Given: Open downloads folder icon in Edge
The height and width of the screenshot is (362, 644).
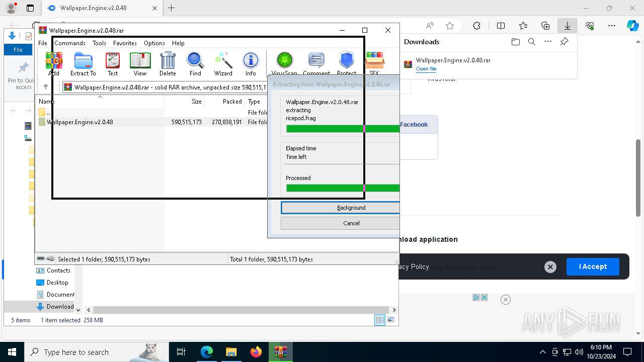Looking at the screenshot, I should (515, 42).
